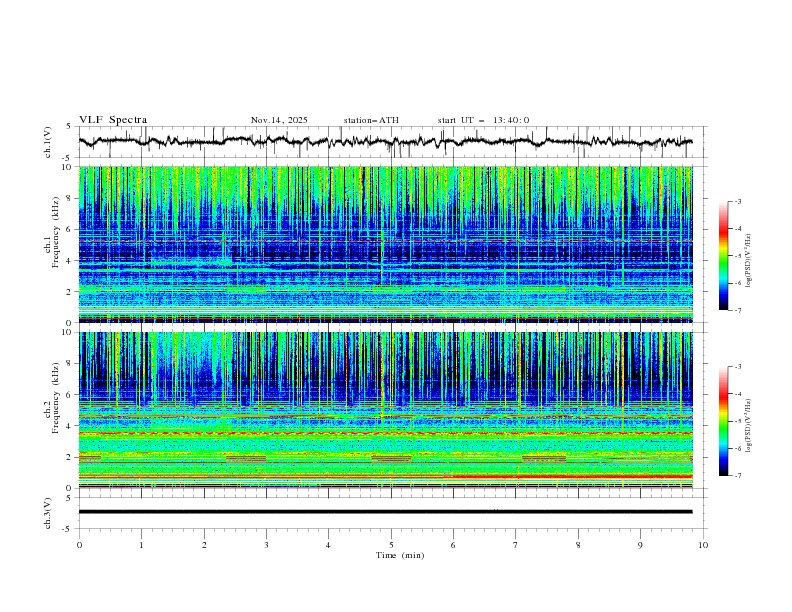Click the upper PSD color scale bar
The height and width of the screenshot is (612, 792).
pos(724,256)
